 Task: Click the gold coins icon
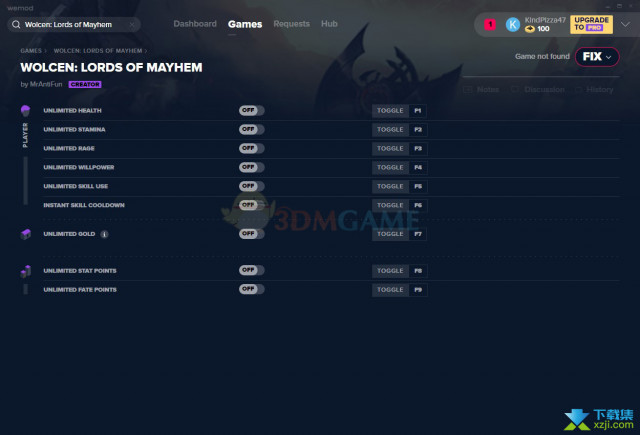[529, 29]
